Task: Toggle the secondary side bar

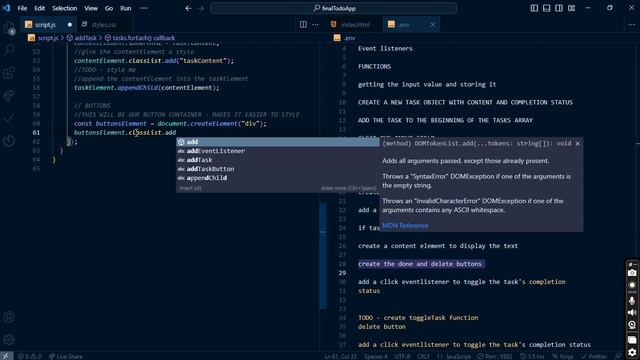Action: [559, 8]
